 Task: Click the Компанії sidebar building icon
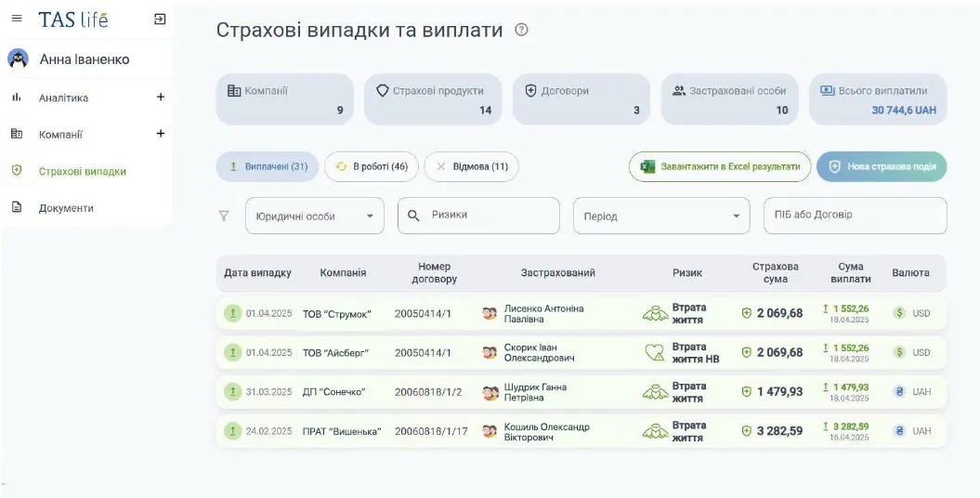pos(17,134)
